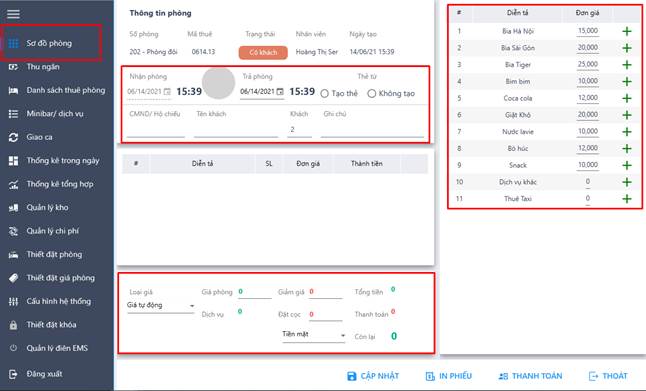The image size is (646, 391).
Task: Click room text 202 - Phòng đôi
Action: (x=153, y=52)
